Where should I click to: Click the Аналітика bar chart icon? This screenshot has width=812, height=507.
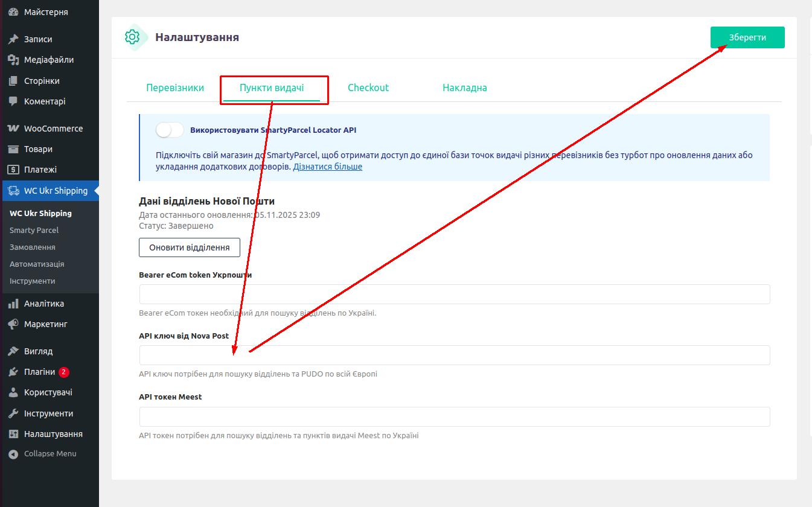[x=13, y=304]
